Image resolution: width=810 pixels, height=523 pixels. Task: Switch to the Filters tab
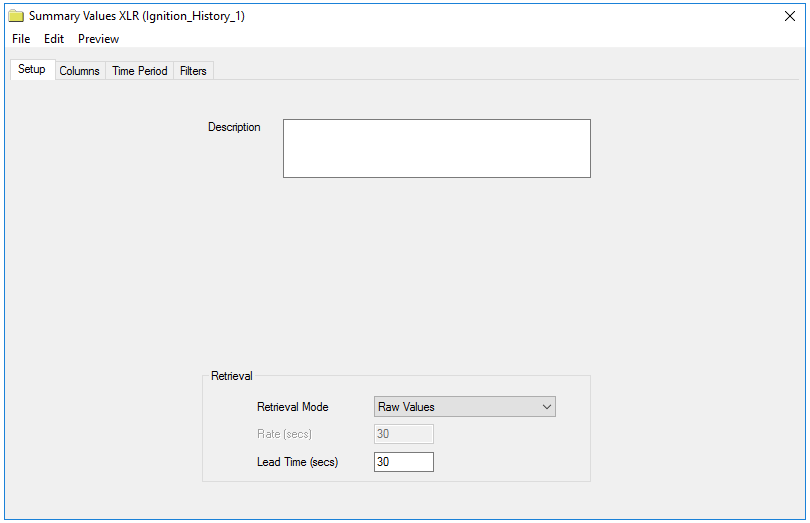pos(193,71)
